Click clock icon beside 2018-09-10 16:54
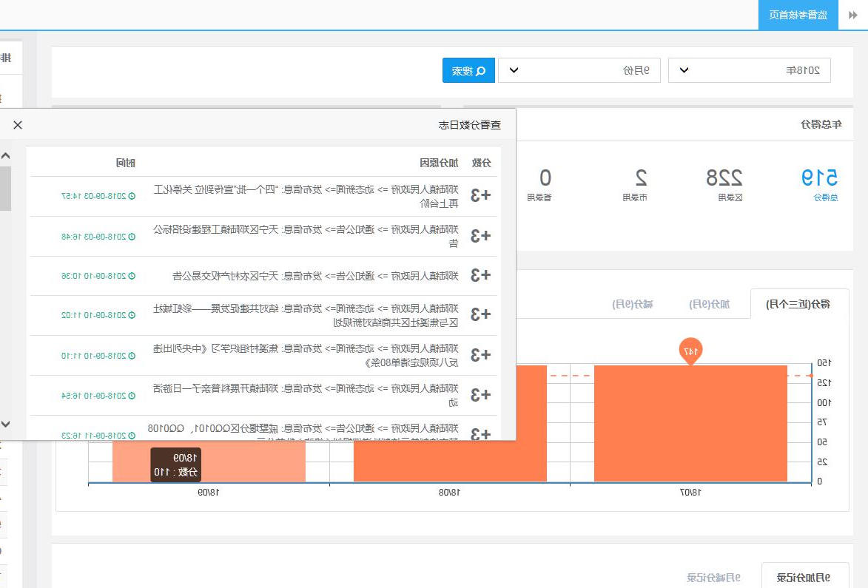Screen dimensions: 868x588 pos(132,396)
